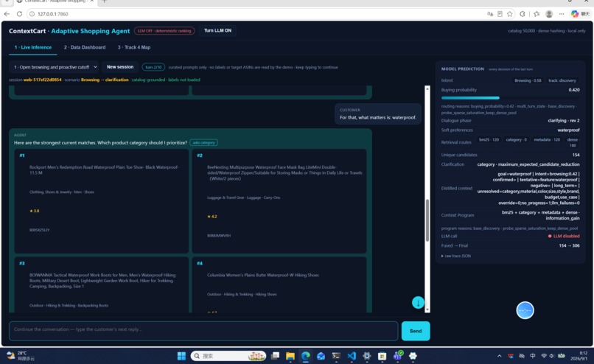Open the browser extensions icon
The width and height of the screenshot is (594, 364).
[x=523, y=14]
